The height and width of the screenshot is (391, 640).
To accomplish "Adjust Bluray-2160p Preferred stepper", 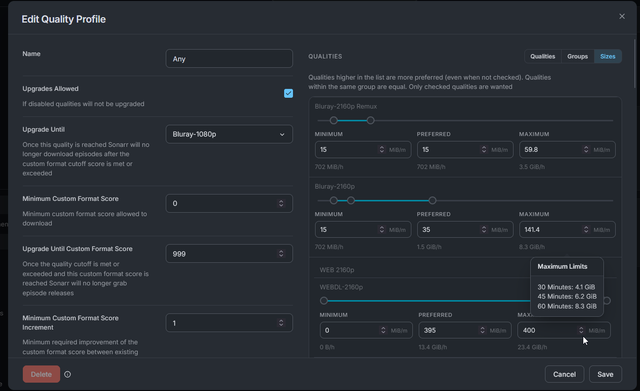I will (x=484, y=230).
